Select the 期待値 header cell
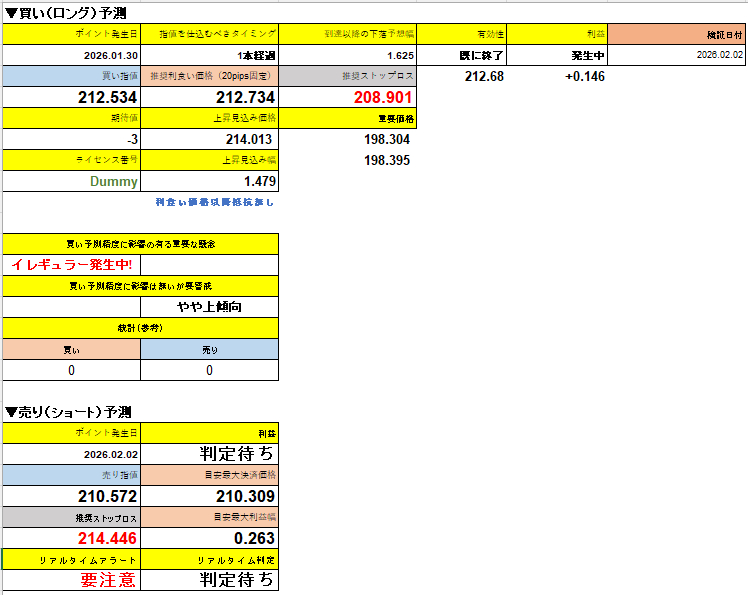This screenshot has height=595, width=748. coord(72,118)
